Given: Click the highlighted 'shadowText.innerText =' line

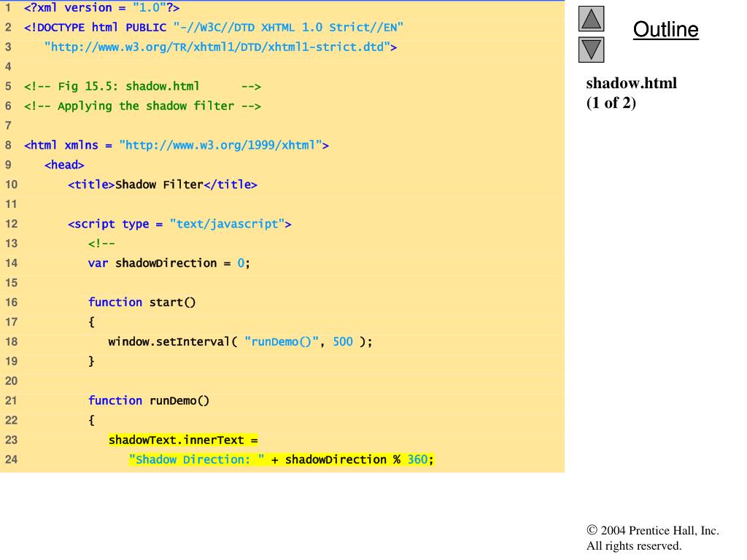Looking at the screenshot, I should pos(183,440).
